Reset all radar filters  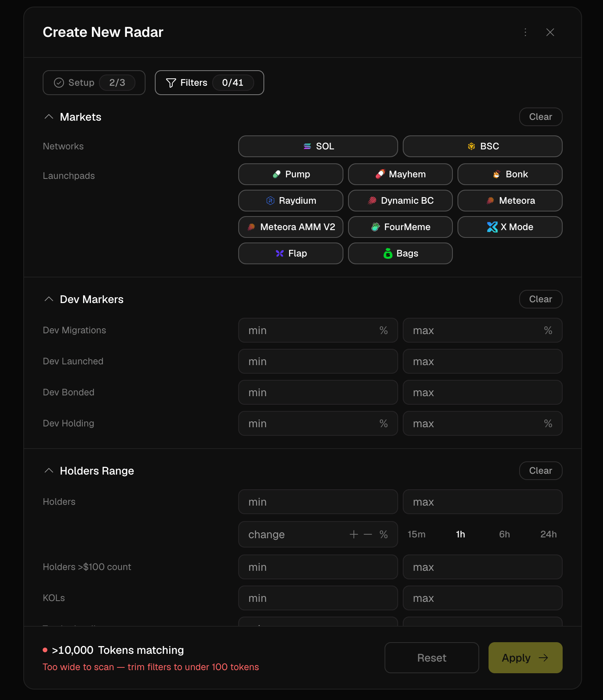point(432,658)
